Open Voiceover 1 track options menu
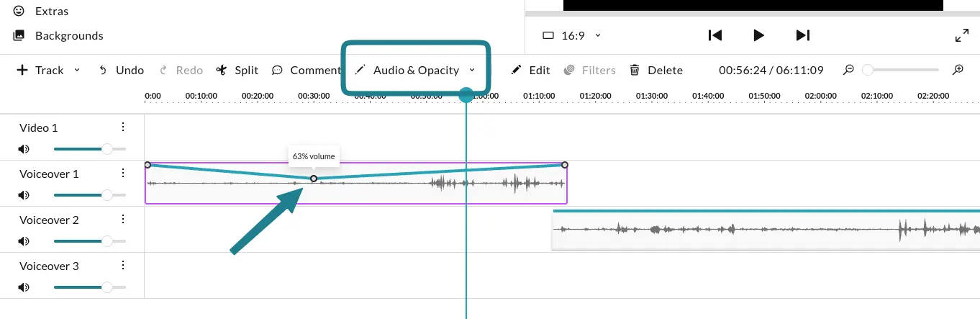Viewport: 980px width, 319px height. point(123,174)
